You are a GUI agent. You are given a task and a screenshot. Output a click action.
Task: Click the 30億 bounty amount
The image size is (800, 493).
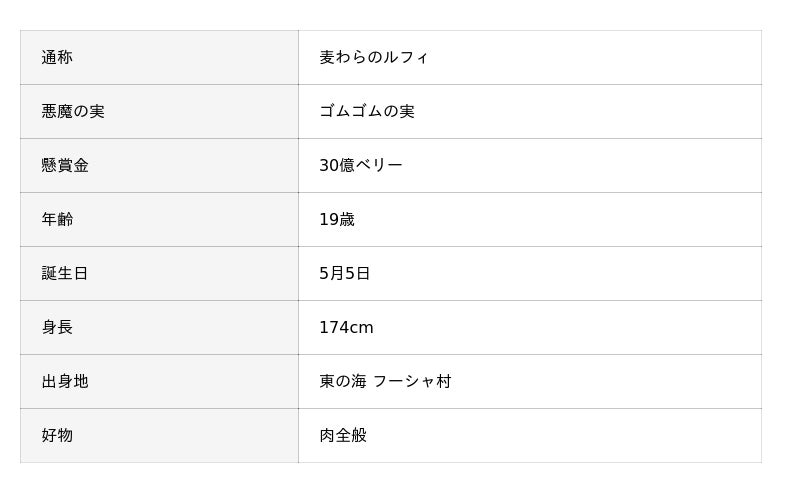337,166
